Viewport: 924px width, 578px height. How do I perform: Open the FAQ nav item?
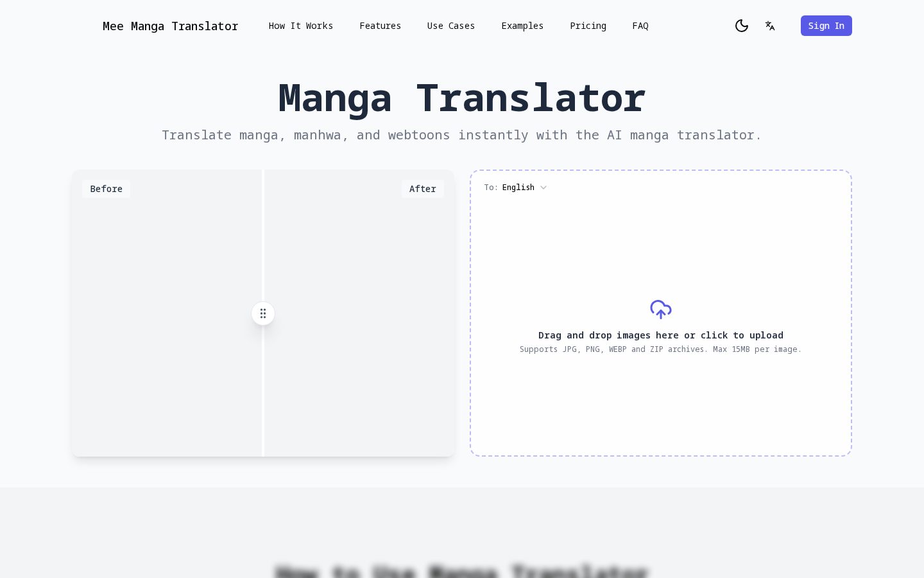tap(640, 26)
